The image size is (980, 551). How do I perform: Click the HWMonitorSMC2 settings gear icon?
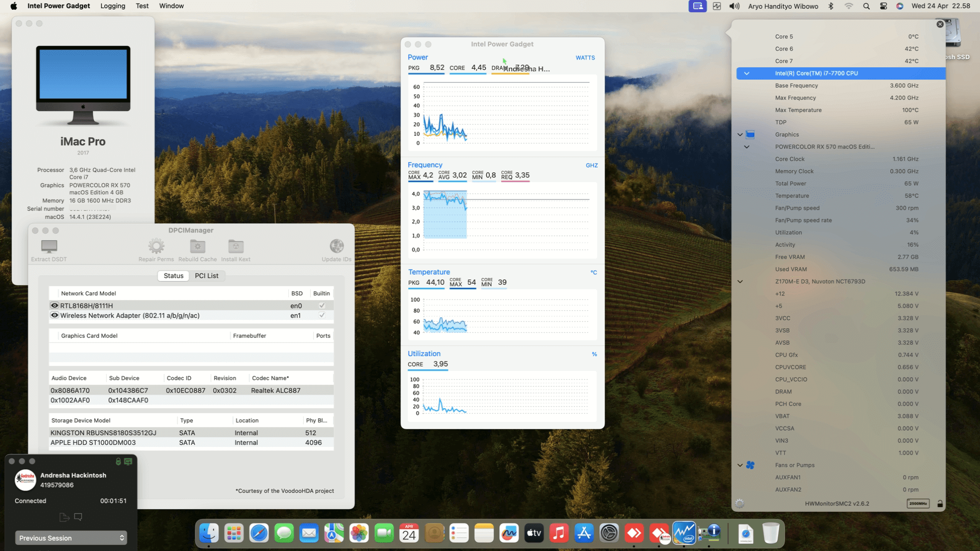pos(740,504)
